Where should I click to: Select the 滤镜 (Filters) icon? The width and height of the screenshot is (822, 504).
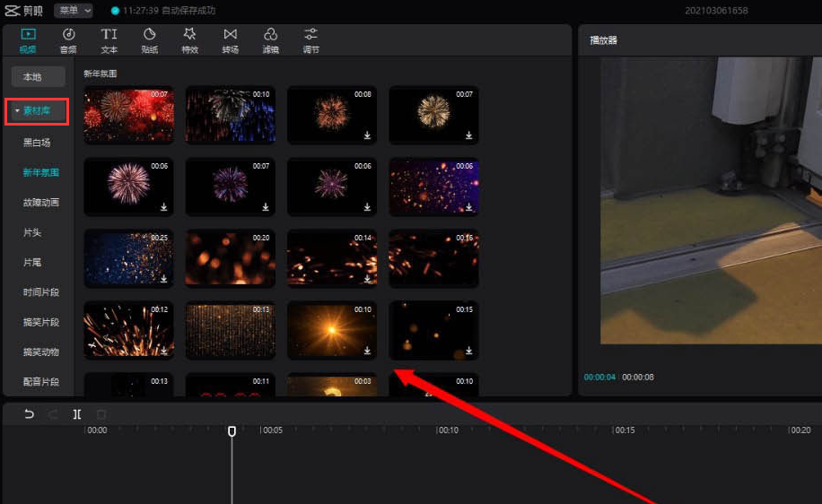pyautogui.click(x=270, y=39)
